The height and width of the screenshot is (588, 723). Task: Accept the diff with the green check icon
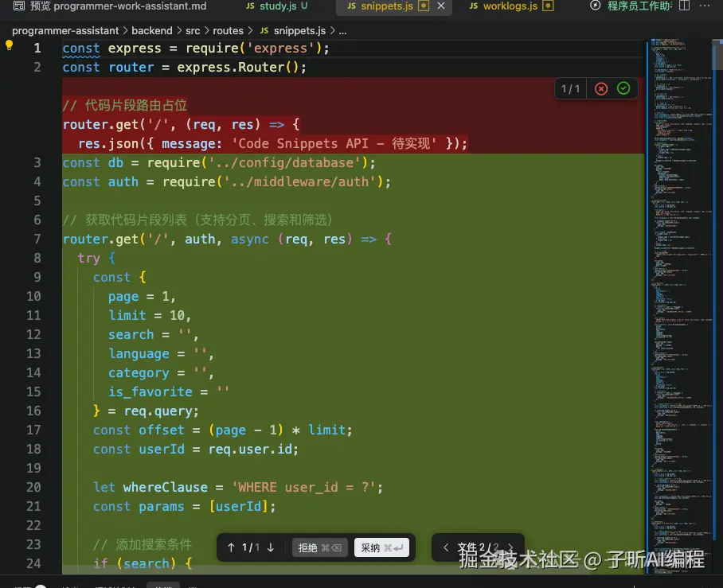[623, 88]
